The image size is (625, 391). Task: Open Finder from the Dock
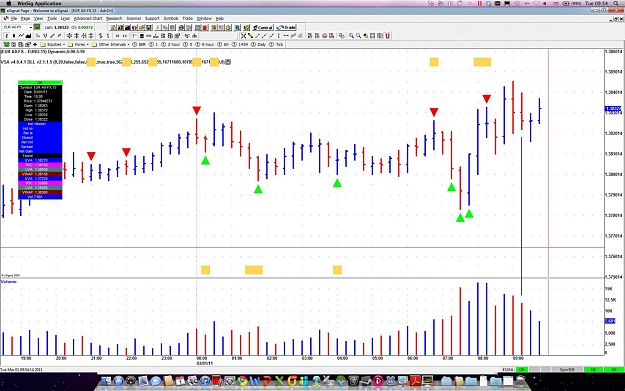click(x=106, y=381)
